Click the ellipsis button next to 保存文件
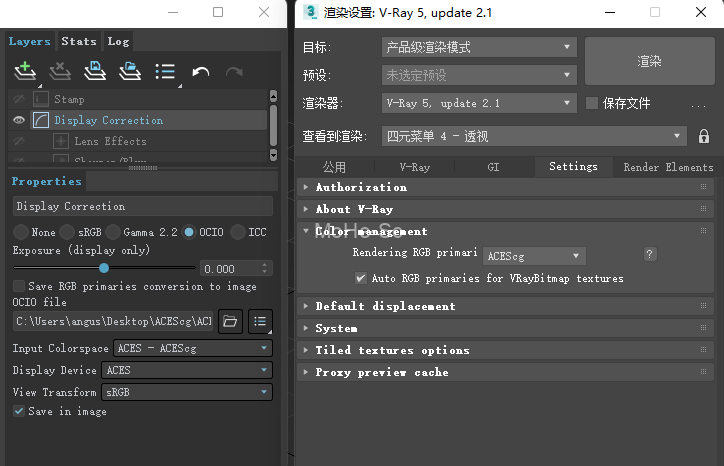Viewport: 724px width, 466px height. (x=698, y=104)
